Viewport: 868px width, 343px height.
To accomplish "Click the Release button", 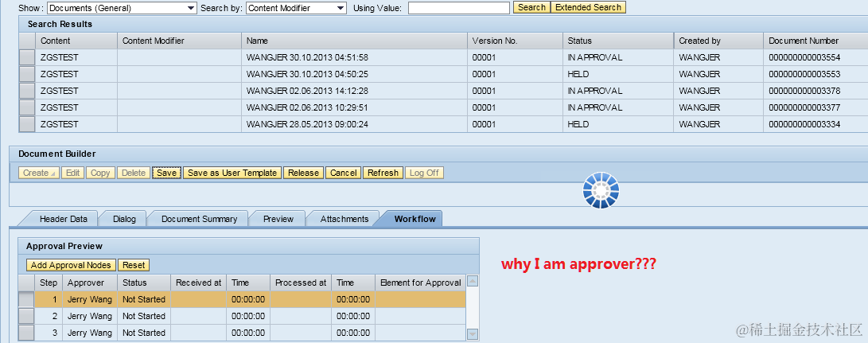I will click(303, 173).
